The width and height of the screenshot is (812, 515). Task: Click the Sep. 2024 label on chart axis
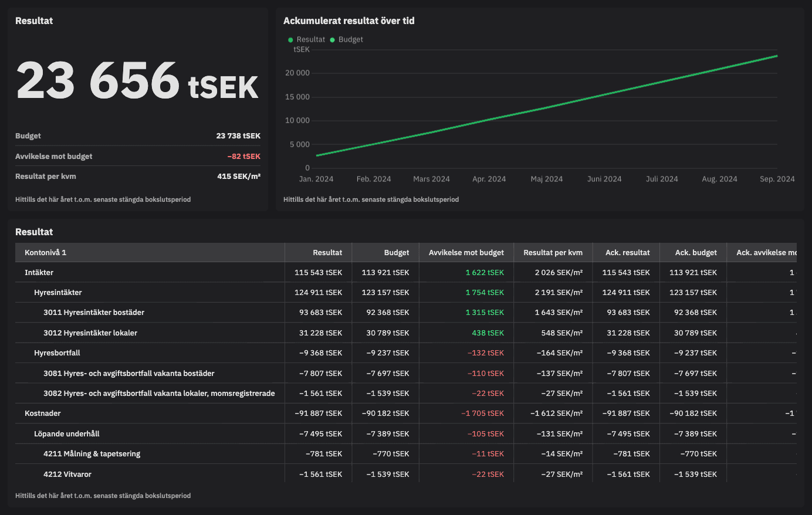pyautogui.click(x=777, y=179)
